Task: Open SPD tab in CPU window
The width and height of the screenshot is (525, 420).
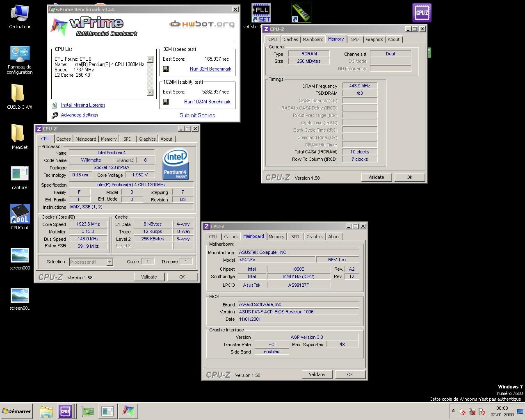Action: tap(128, 139)
